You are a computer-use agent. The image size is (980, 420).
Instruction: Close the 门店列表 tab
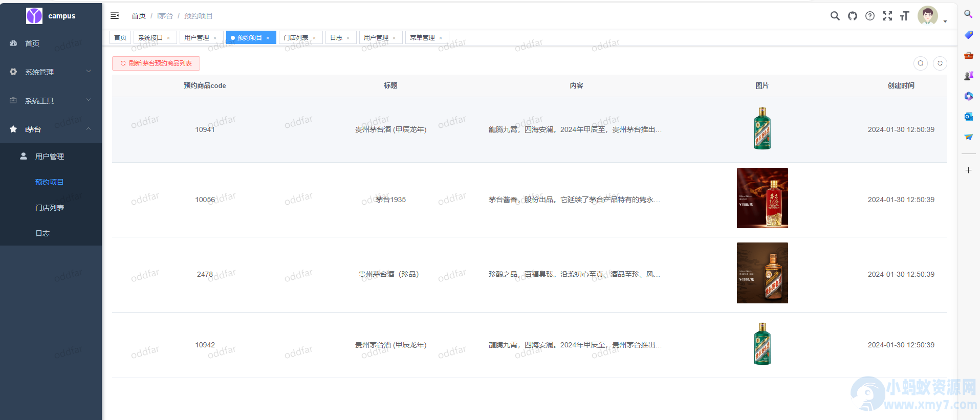click(314, 38)
